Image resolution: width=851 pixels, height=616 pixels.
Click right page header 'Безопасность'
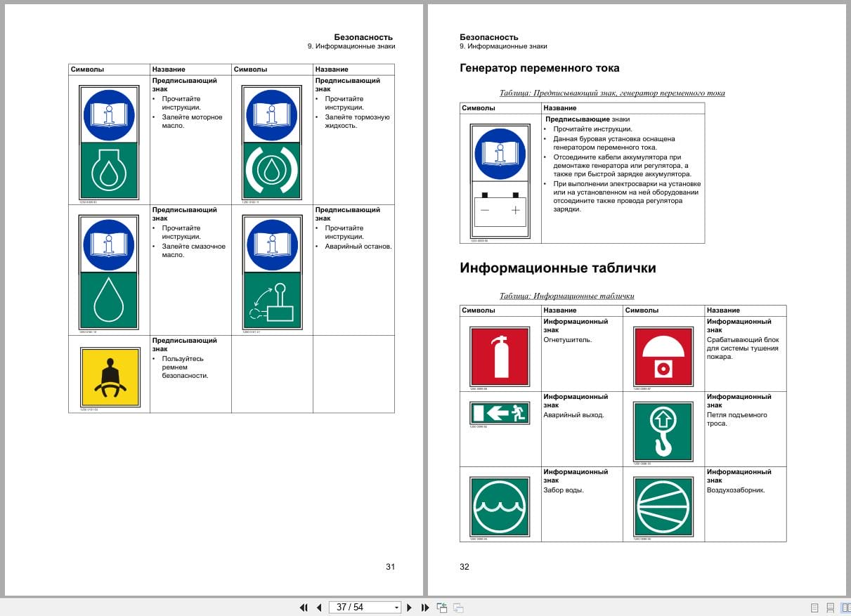coord(489,37)
